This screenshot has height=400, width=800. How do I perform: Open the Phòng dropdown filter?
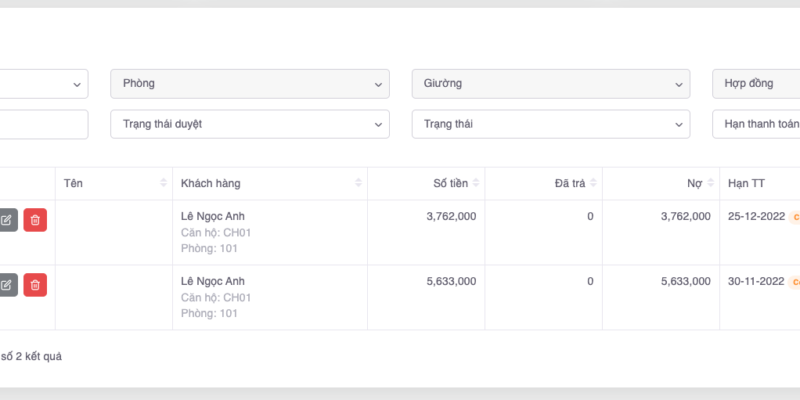[x=249, y=84]
